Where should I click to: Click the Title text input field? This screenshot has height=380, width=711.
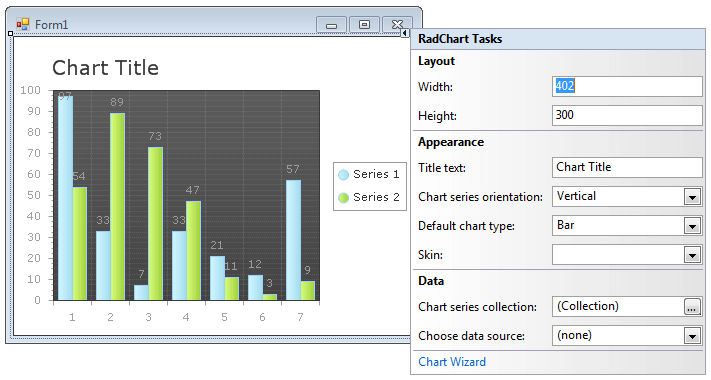[x=627, y=167]
